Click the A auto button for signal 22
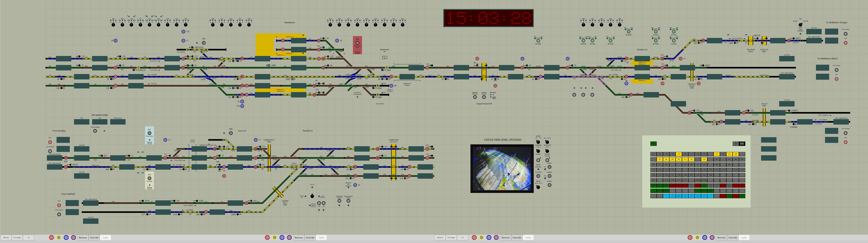The width and height of the screenshot is (868, 243). (x=355, y=185)
